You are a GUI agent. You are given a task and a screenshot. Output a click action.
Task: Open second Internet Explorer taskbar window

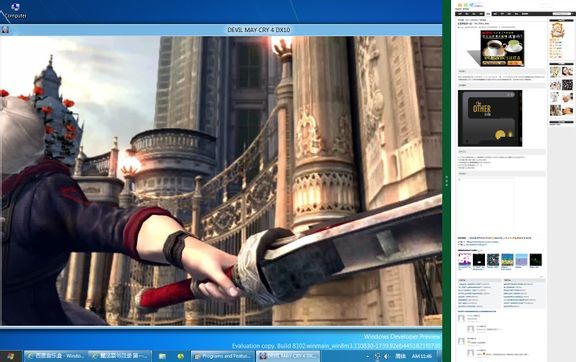click(120, 356)
